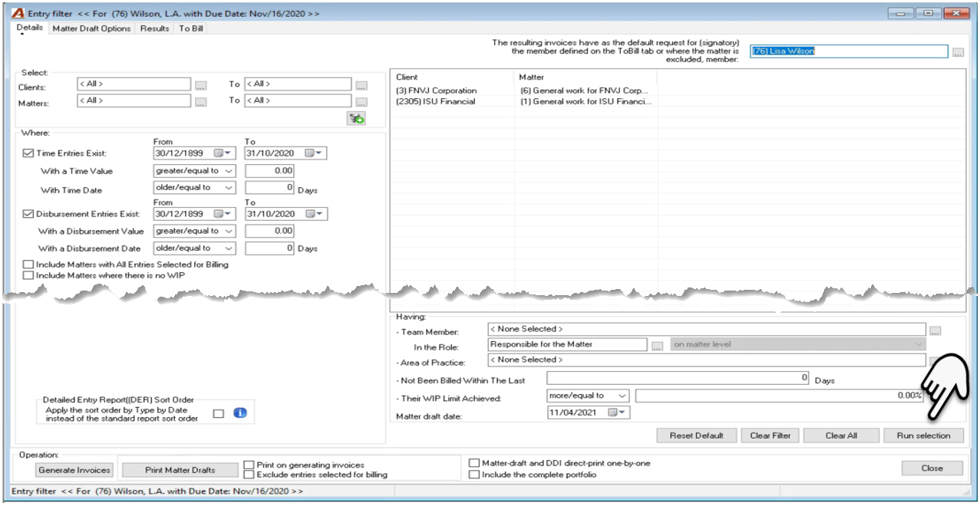Screen dimensions: 980x506
Task: Switch to the Details tab
Action: pyautogui.click(x=29, y=28)
